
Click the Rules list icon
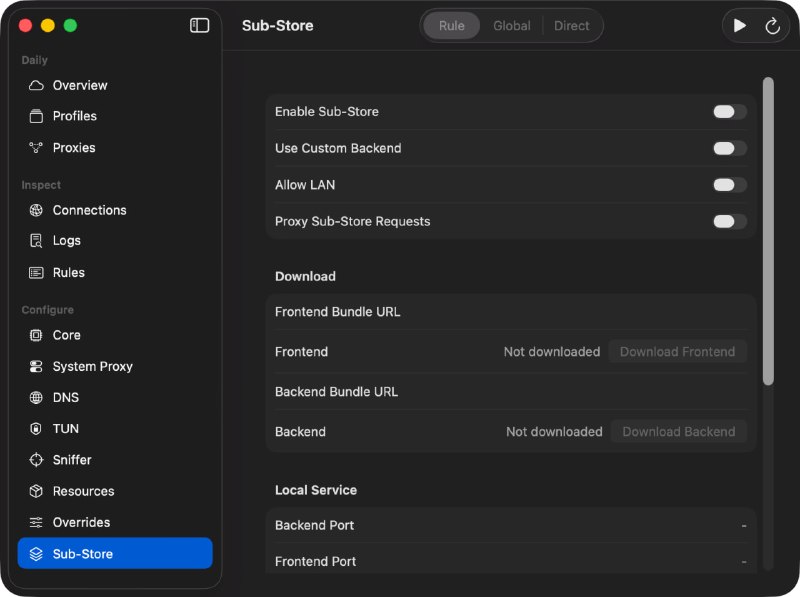36,273
